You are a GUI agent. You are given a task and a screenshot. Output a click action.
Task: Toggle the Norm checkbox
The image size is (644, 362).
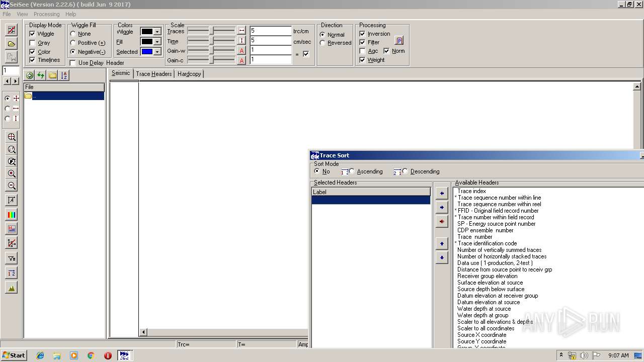coord(386,51)
